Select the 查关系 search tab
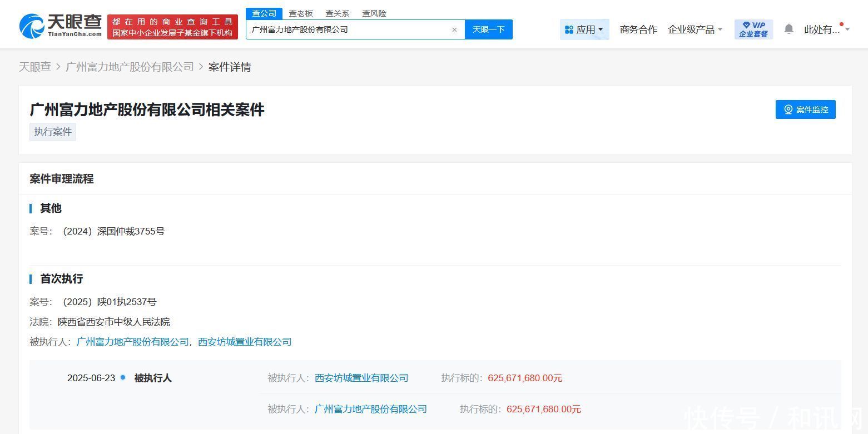The image size is (868, 434). tap(338, 13)
